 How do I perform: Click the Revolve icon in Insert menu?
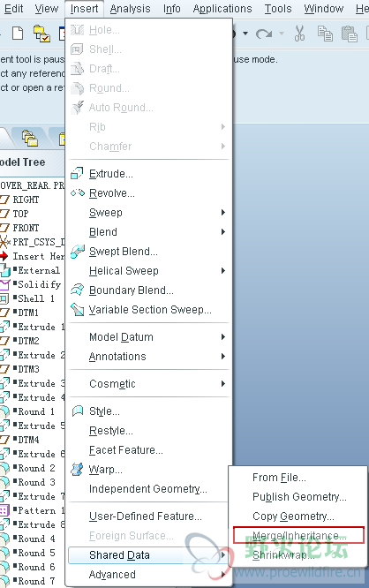click(x=78, y=192)
